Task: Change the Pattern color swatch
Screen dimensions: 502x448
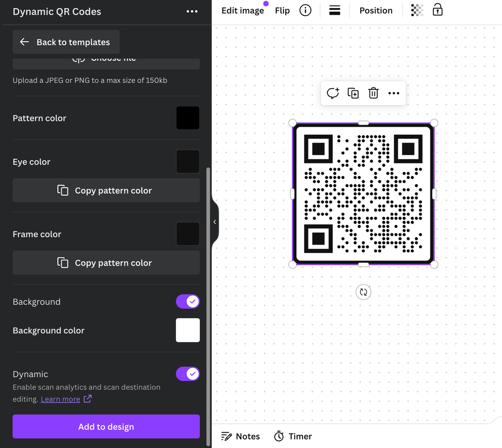Action: tap(188, 118)
